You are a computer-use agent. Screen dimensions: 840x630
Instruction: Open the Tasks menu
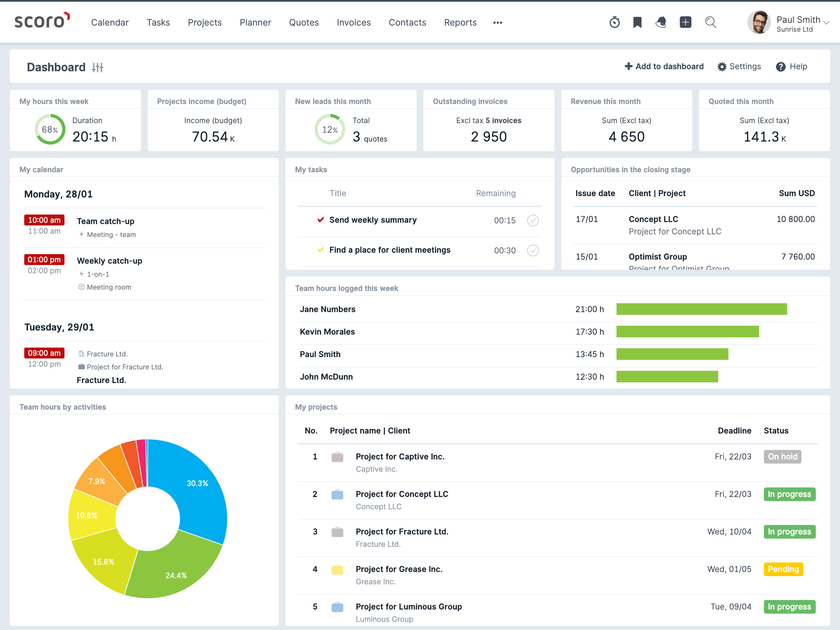tap(158, 23)
